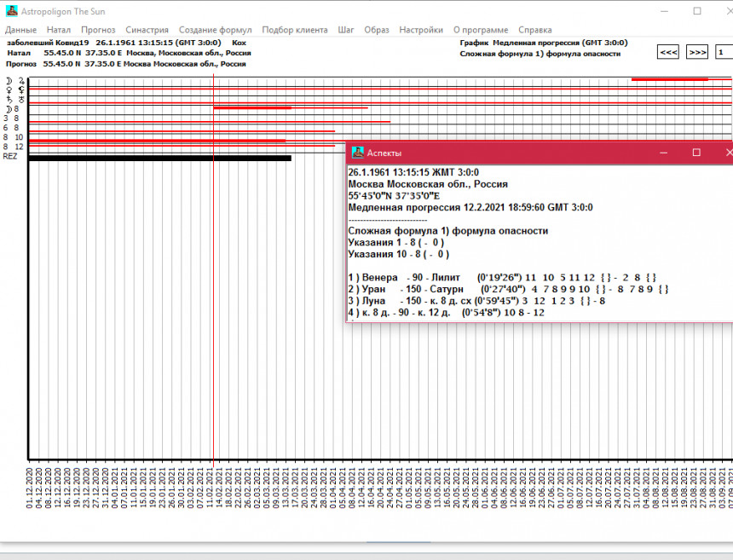Click the '3 8' row label
This screenshot has width=733, height=560.
11,118
